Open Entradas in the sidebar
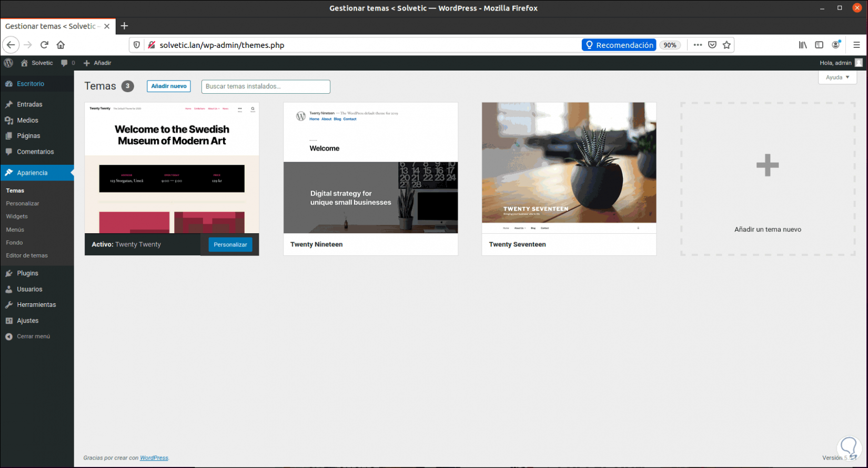The image size is (868, 468). coord(37,104)
